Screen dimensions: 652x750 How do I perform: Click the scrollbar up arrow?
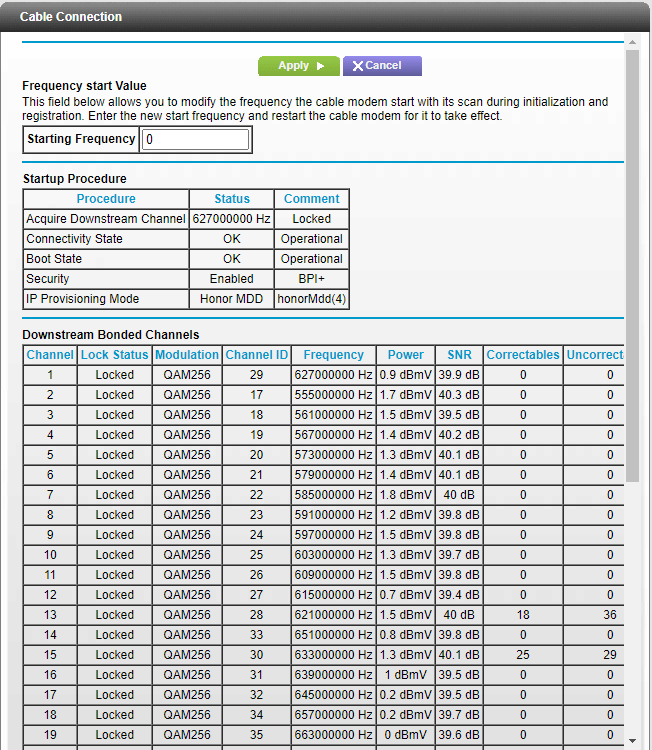click(631, 42)
